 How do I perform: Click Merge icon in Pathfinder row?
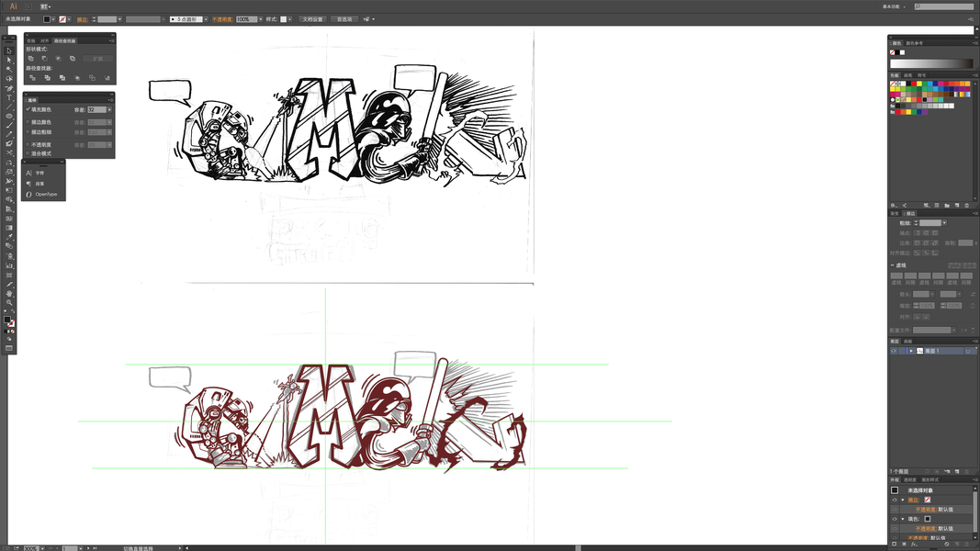pyautogui.click(x=62, y=77)
